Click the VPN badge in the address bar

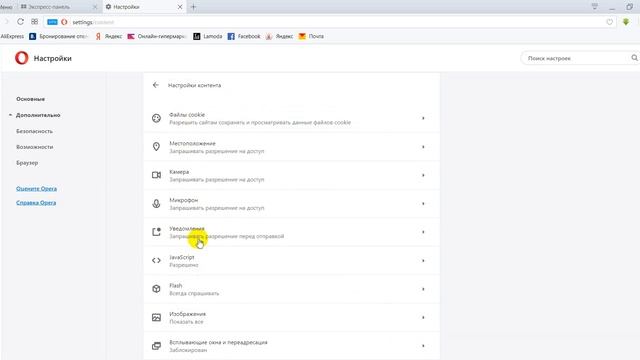[x=52, y=22]
